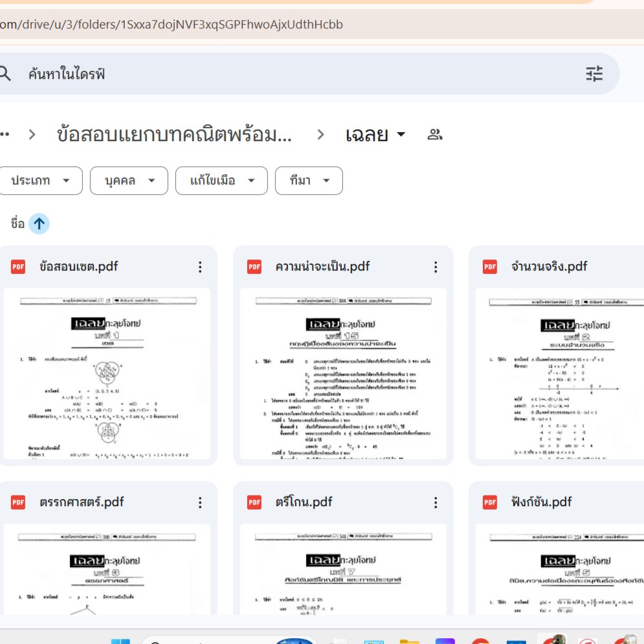Open the ที่มา filter dropdown
This screenshot has height=644, width=644.
[309, 181]
